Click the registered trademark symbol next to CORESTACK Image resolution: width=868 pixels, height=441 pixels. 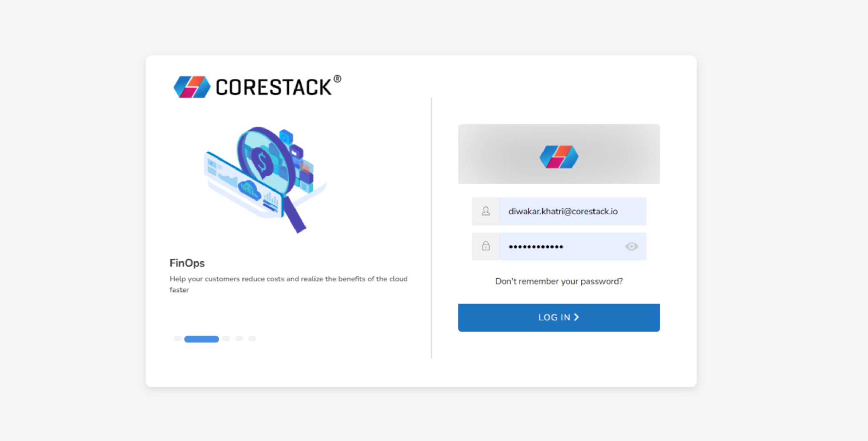pyautogui.click(x=338, y=79)
